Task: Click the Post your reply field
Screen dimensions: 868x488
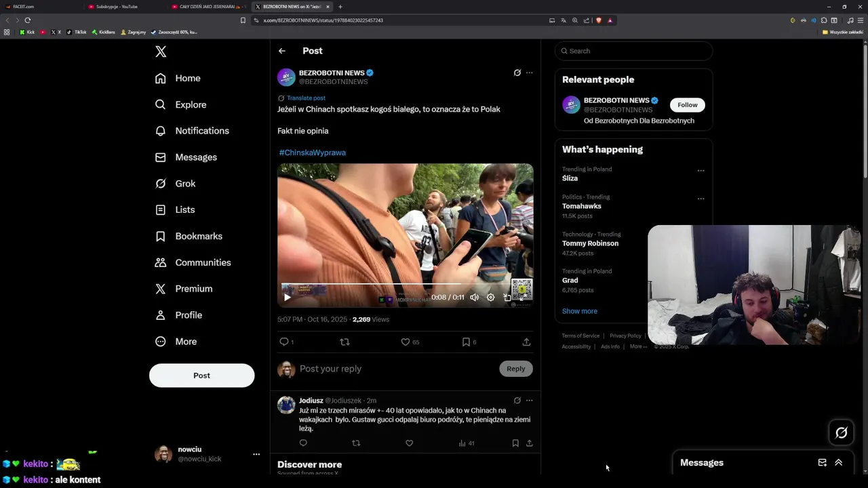Action: point(397,369)
